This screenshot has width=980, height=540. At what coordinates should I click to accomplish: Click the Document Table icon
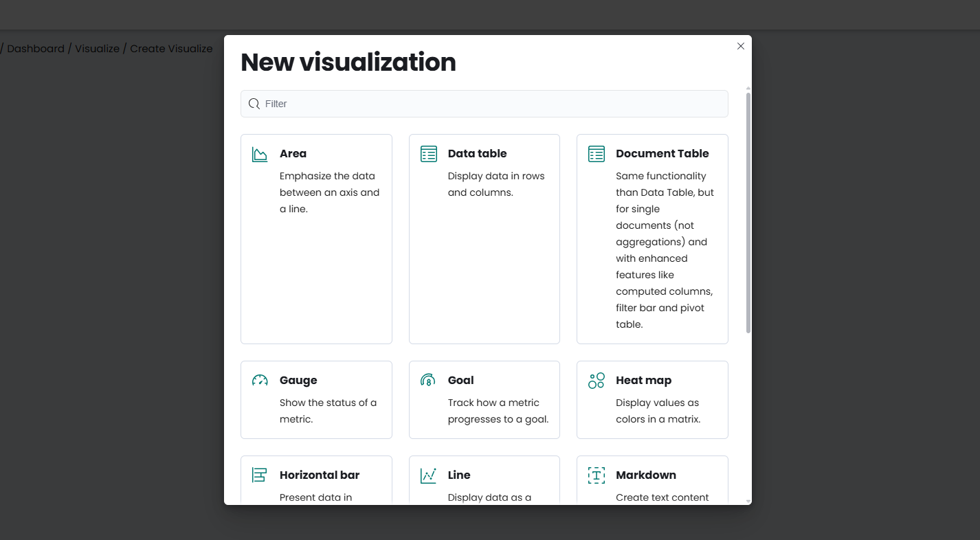pyautogui.click(x=597, y=154)
